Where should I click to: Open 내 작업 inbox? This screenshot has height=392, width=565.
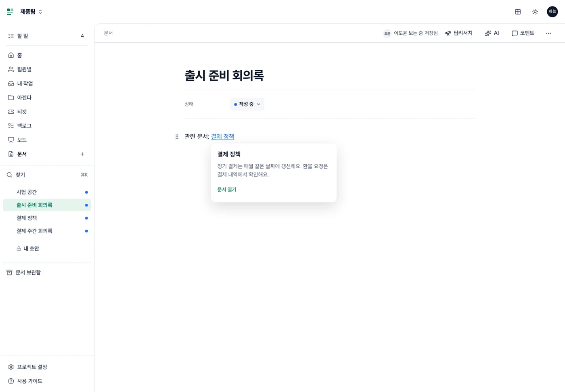tap(47, 83)
